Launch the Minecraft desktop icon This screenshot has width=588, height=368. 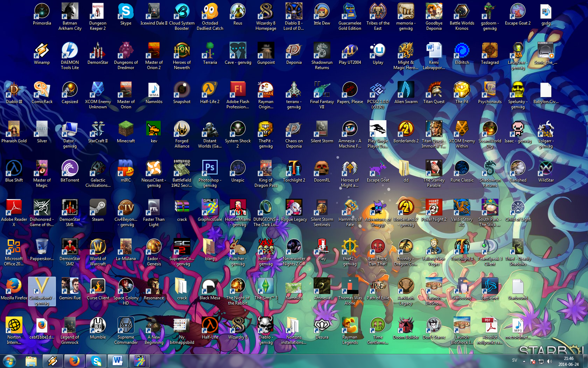pos(126,130)
